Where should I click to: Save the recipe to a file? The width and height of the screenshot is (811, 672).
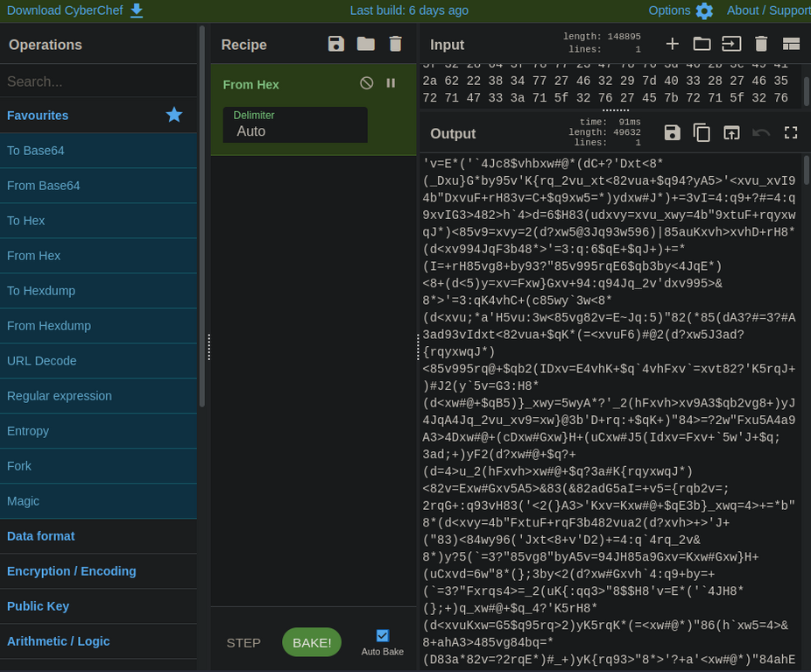[335, 44]
